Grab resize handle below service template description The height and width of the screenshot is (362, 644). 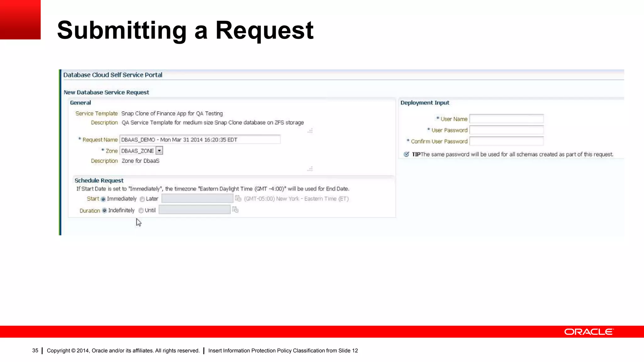(310, 131)
